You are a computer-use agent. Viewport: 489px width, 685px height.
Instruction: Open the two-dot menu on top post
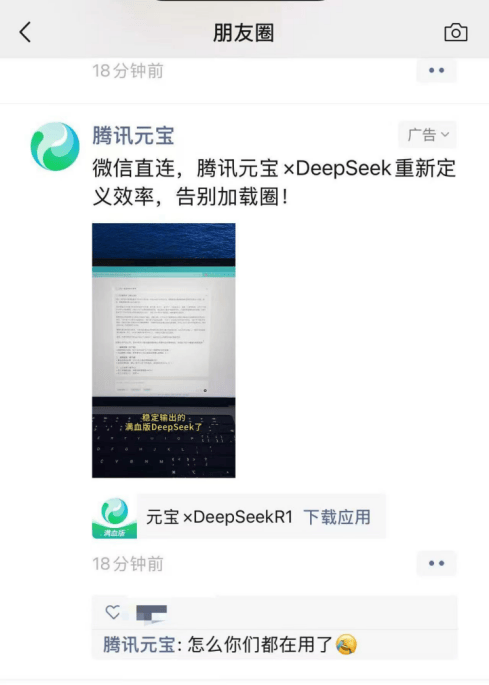point(436,70)
